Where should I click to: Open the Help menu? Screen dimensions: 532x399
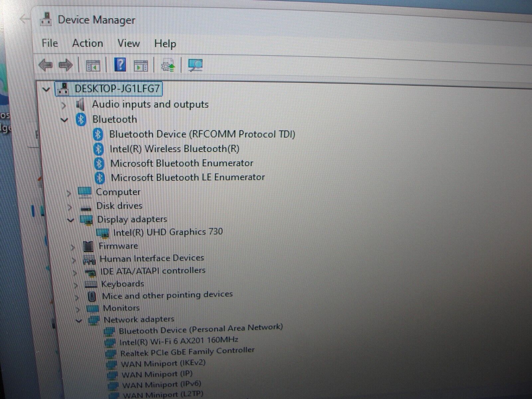165,44
